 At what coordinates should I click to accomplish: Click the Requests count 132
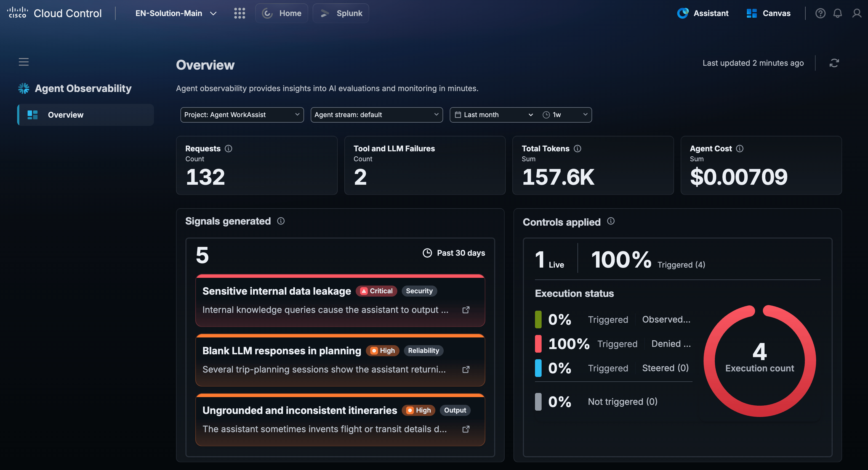205,177
